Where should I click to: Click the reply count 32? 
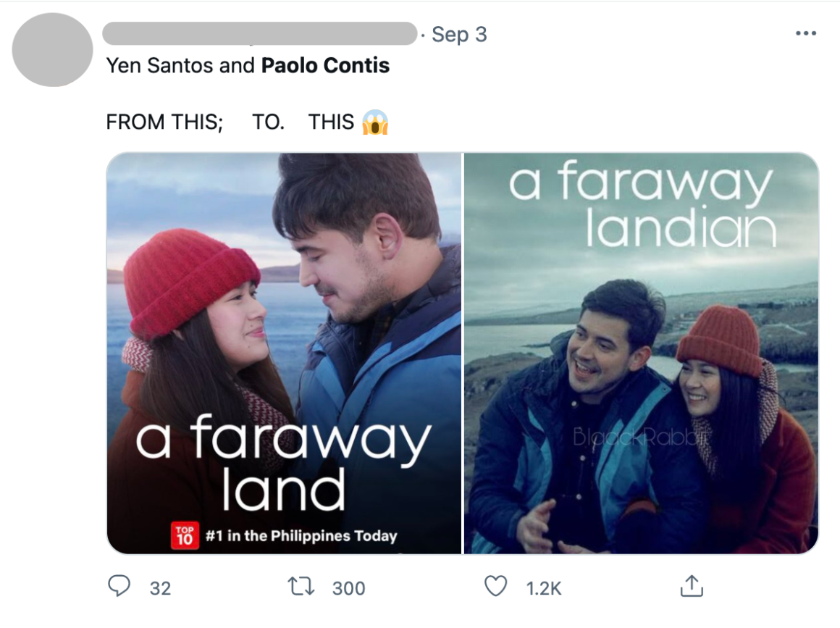tap(160, 588)
